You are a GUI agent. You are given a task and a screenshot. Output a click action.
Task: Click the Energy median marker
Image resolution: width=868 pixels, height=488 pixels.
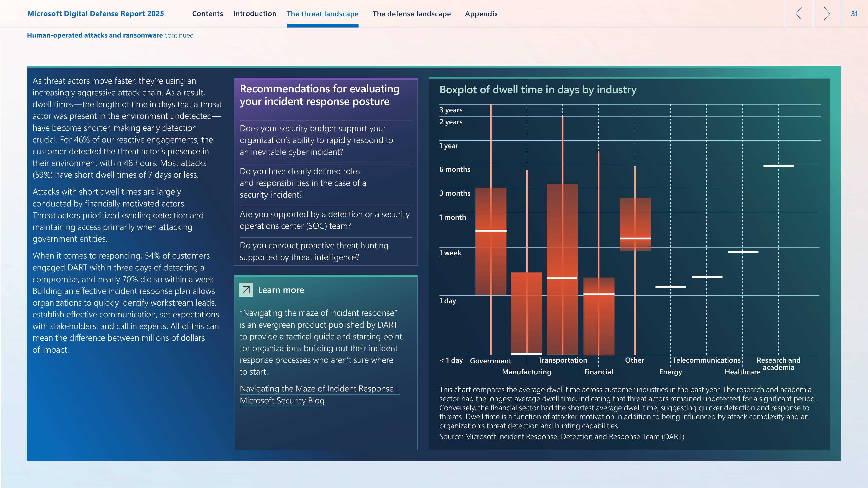671,287
